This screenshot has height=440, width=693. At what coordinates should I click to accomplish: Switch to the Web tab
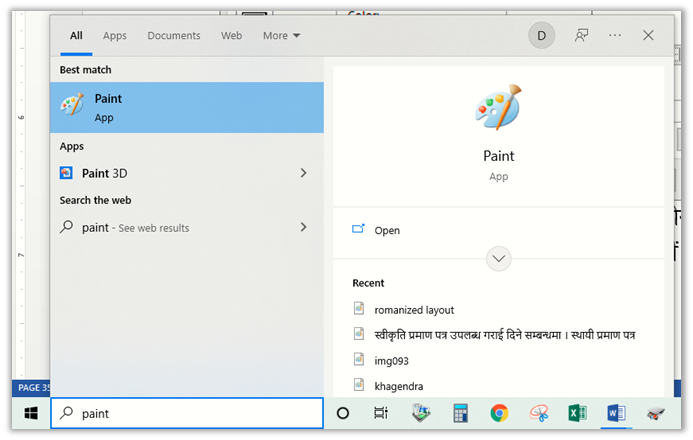pyautogui.click(x=232, y=35)
